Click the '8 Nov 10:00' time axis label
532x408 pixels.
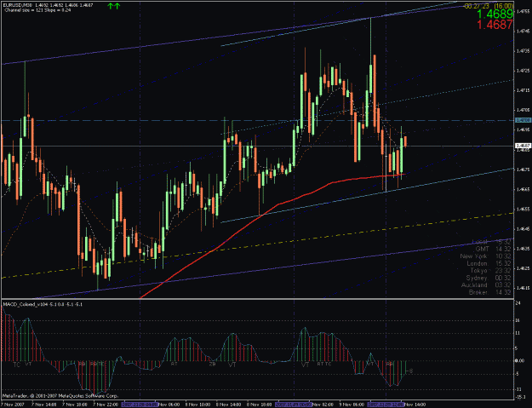(x=197, y=405)
